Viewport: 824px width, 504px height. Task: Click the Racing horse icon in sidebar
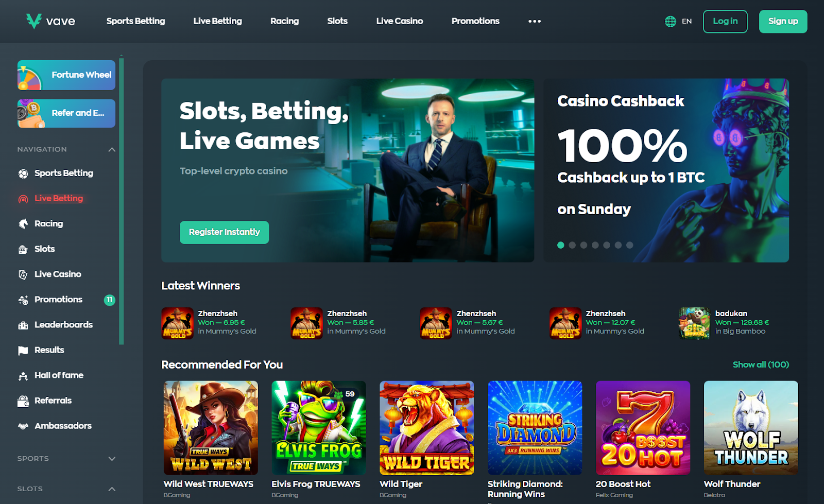coord(23,224)
